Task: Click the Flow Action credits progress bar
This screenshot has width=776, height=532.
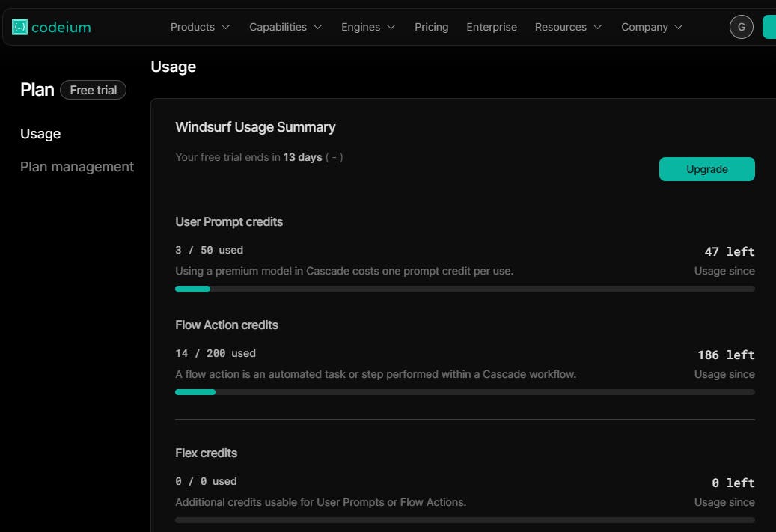Action: tap(465, 392)
